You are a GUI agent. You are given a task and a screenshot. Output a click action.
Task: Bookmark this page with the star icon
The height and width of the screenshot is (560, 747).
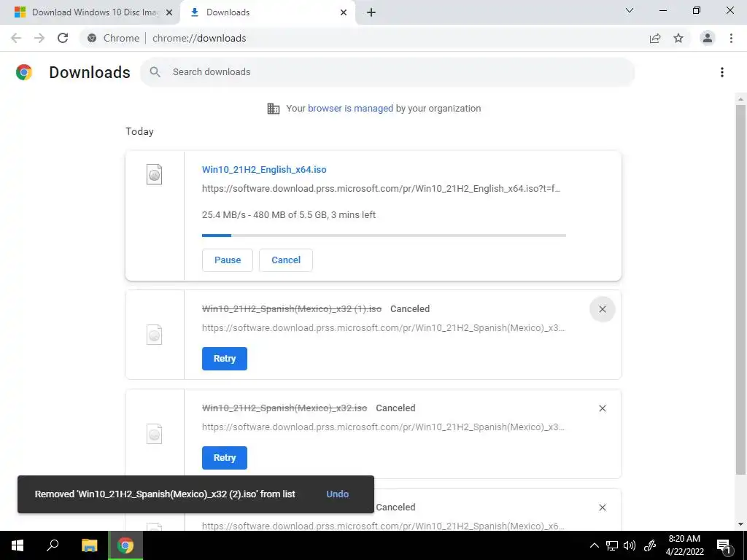coord(678,38)
